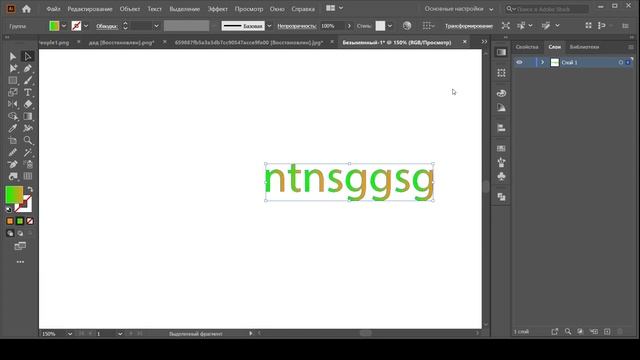Open the stroke color dropdown arrow
This screenshot has height=360, width=640.
(x=86, y=26)
